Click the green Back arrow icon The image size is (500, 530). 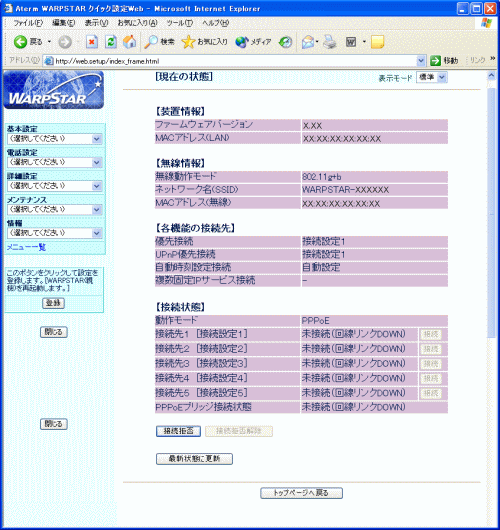click(20, 42)
